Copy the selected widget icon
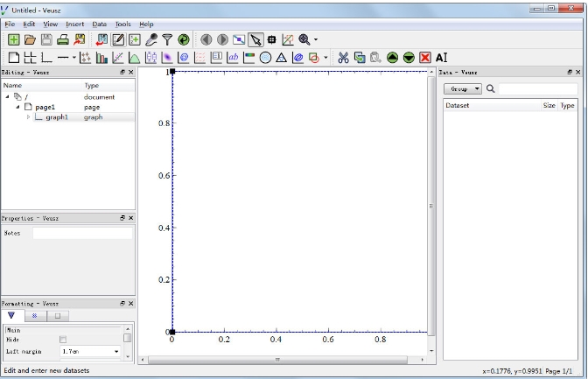This screenshot has width=588, height=379. [360, 58]
